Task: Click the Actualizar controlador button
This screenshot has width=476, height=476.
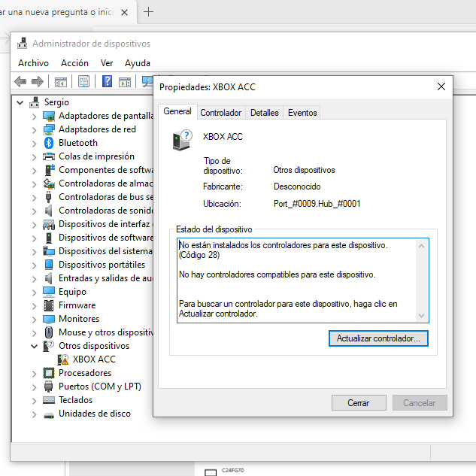Action: click(378, 338)
